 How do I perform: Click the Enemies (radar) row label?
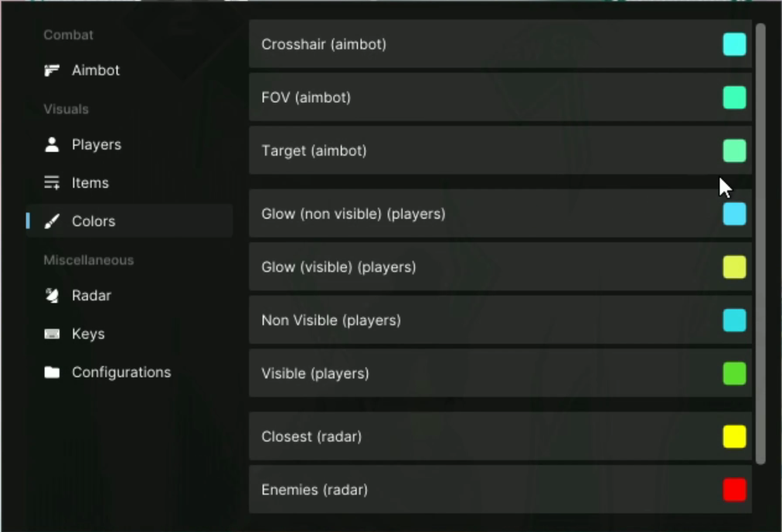[314, 490]
